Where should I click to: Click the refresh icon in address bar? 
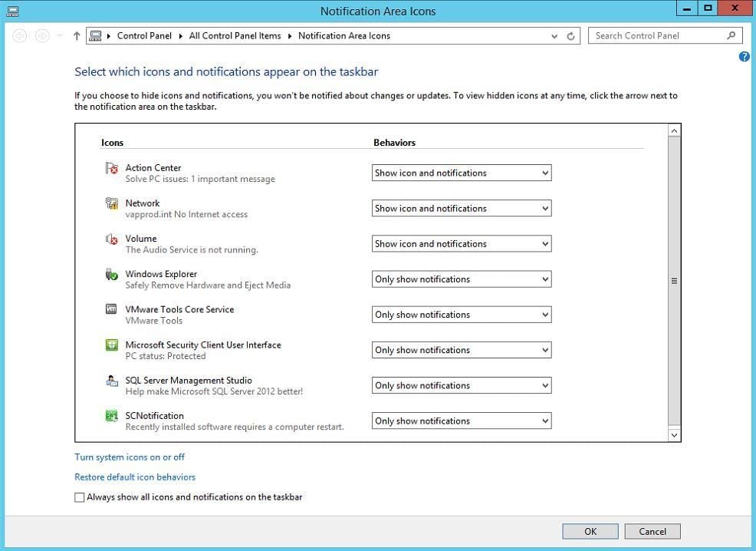click(570, 36)
